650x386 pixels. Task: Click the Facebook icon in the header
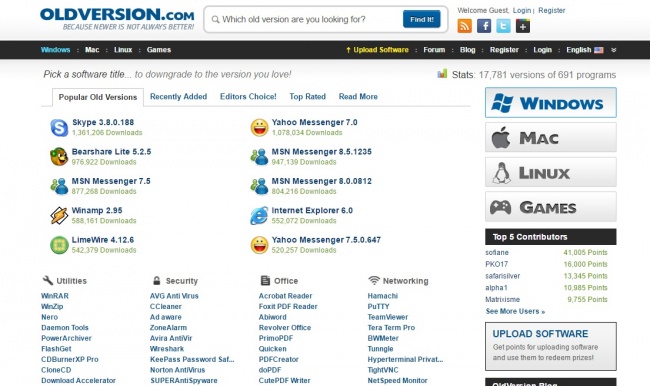click(484, 26)
